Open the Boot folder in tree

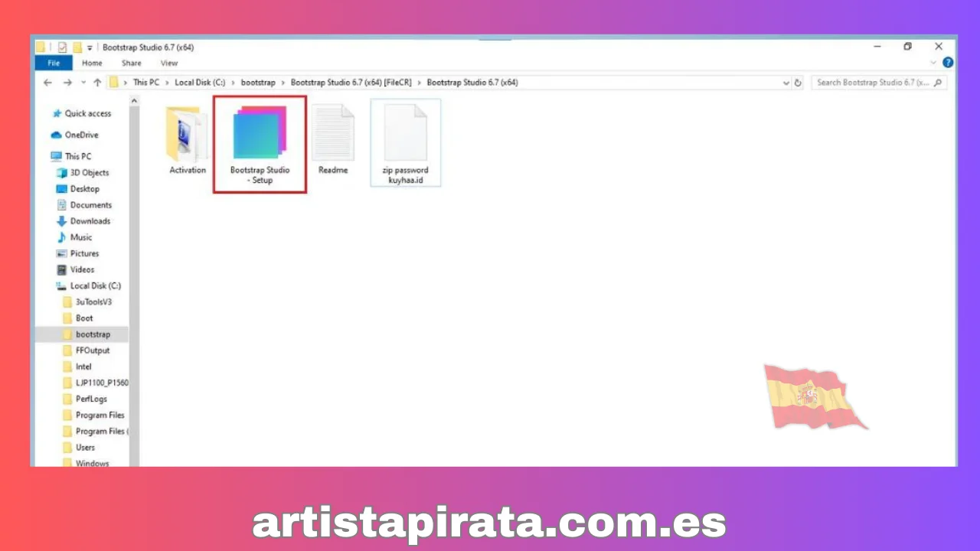point(78,318)
